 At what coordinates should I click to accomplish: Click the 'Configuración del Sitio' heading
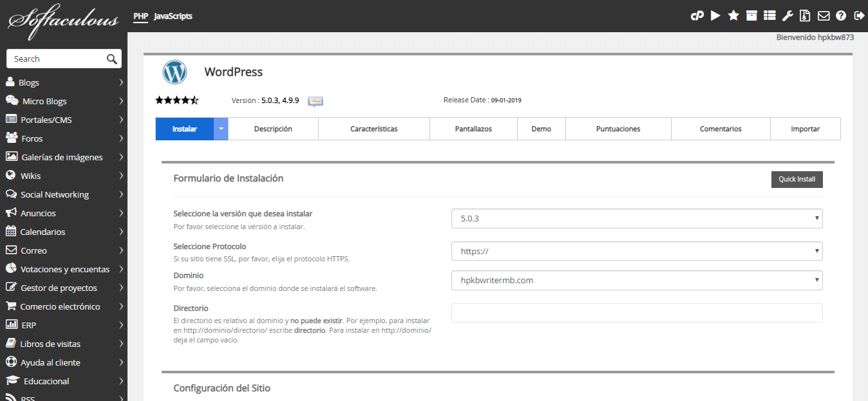(x=222, y=388)
